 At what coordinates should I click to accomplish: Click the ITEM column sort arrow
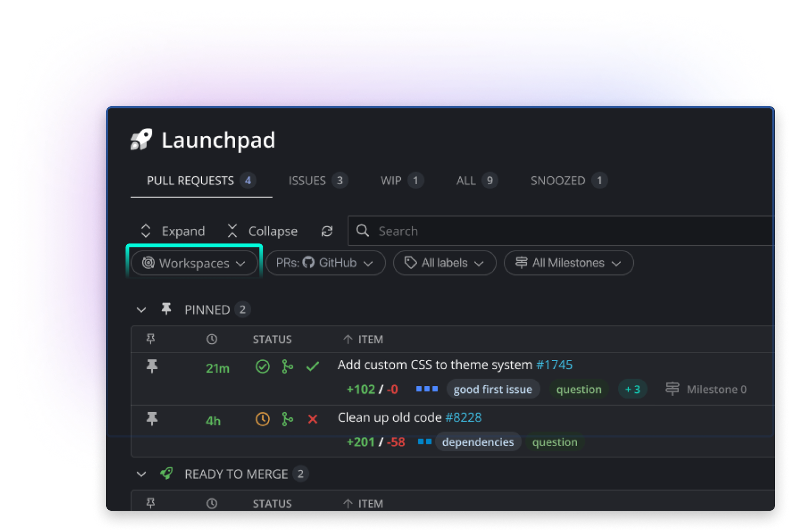tap(348, 339)
